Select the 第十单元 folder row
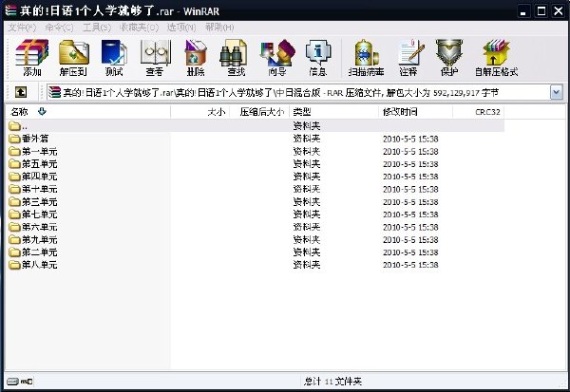 coord(255,189)
